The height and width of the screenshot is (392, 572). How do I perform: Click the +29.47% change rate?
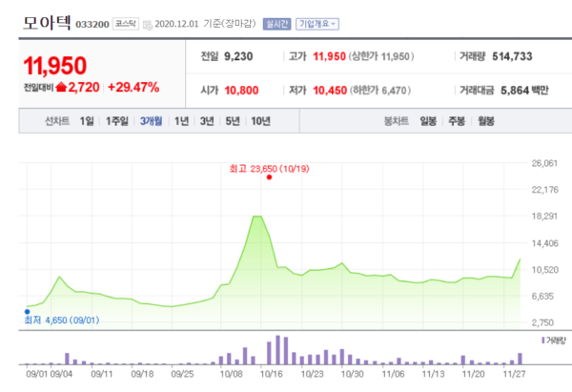click(x=133, y=87)
